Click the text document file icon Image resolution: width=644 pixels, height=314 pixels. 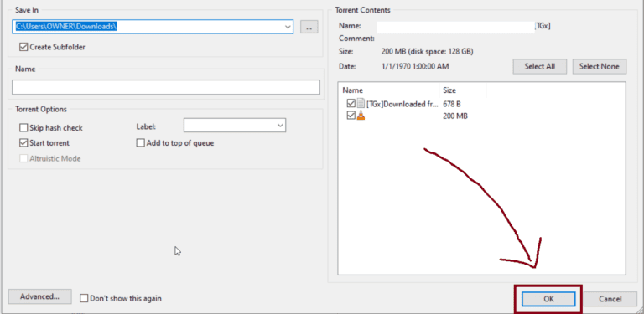tap(361, 104)
